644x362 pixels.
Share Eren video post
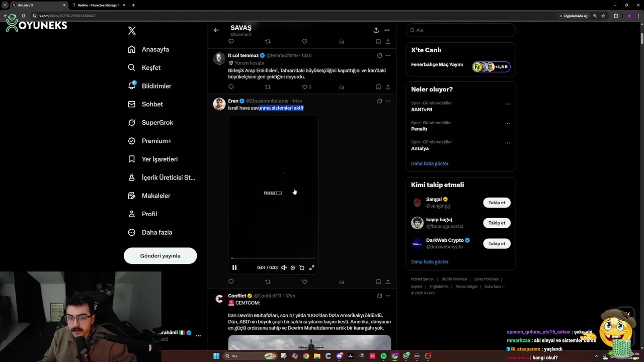[388, 282]
